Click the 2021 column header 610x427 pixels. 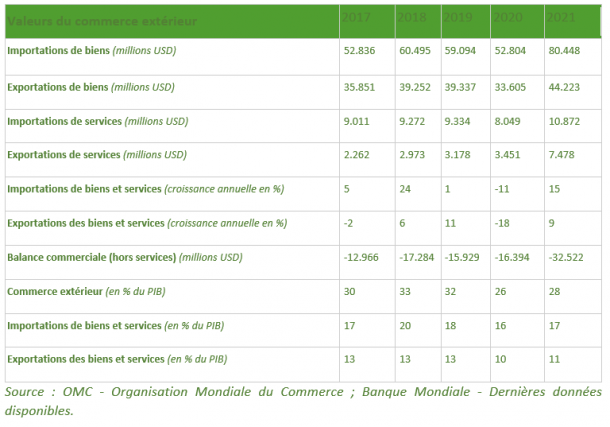point(562,18)
